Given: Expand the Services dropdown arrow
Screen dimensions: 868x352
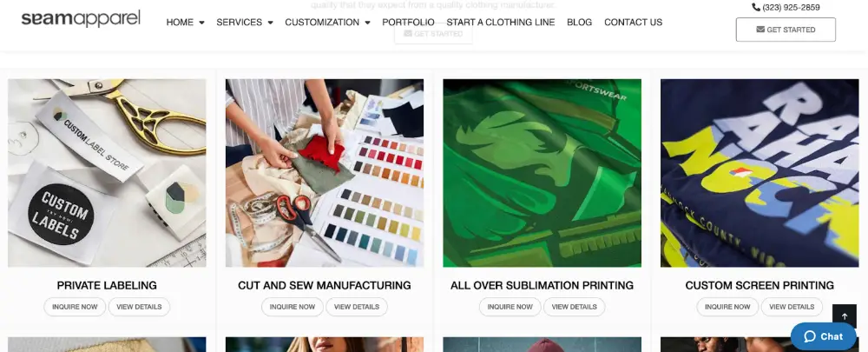Looking at the screenshot, I should click(x=270, y=23).
